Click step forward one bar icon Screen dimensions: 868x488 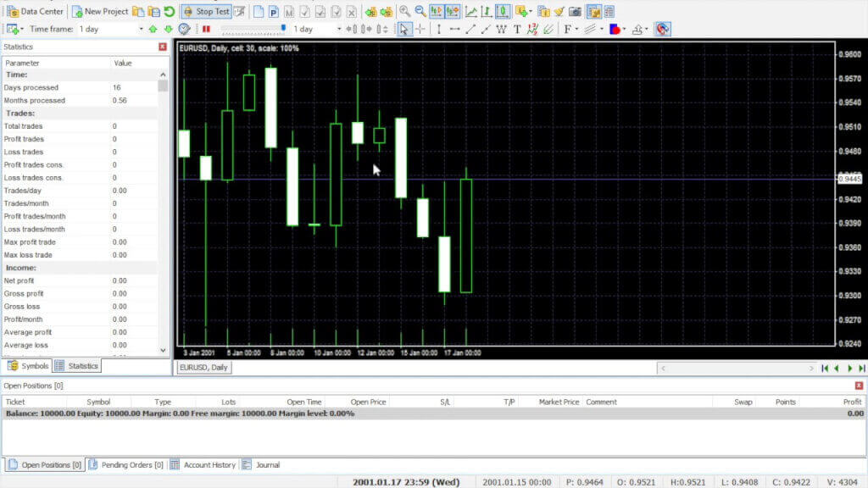coord(366,29)
